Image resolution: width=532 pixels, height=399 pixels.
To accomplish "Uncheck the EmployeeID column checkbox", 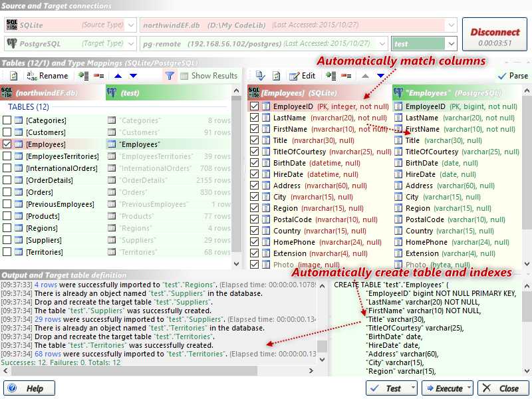I will 254,106.
